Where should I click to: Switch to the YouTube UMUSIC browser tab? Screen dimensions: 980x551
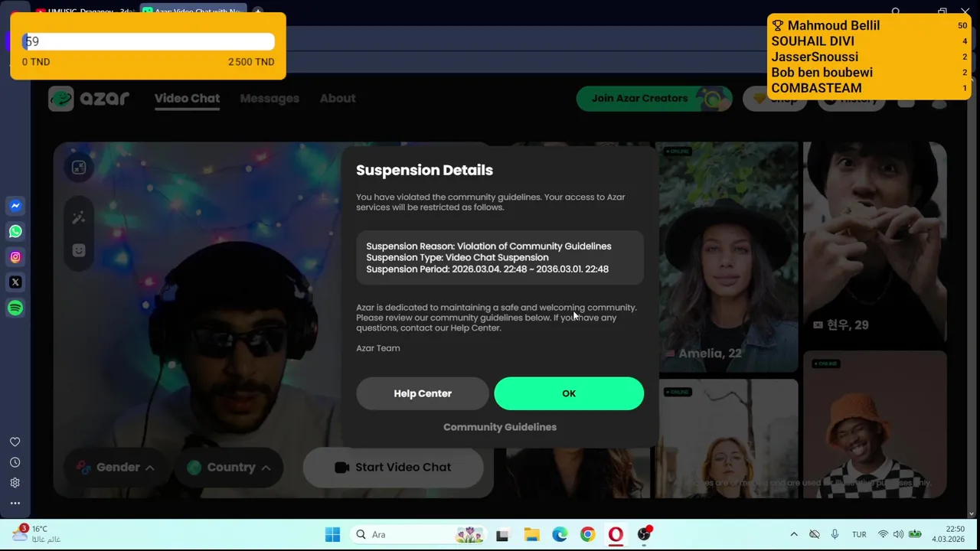(84, 11)
